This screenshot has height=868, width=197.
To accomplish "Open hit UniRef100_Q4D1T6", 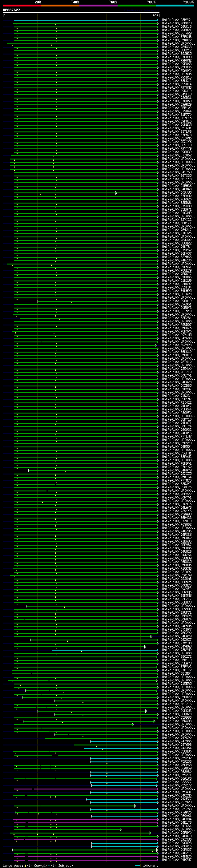I will pyautogui.click(x=176, y=822).
